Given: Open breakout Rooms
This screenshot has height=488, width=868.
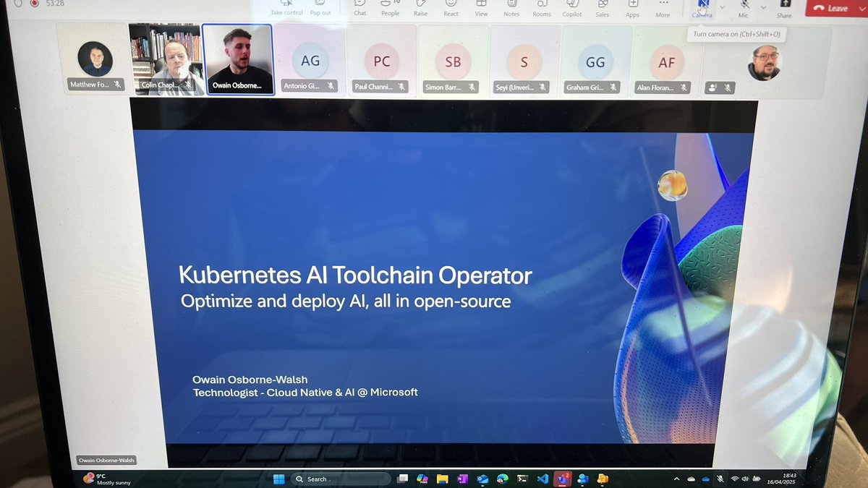Looking at the screenshot, I should 542,7.
